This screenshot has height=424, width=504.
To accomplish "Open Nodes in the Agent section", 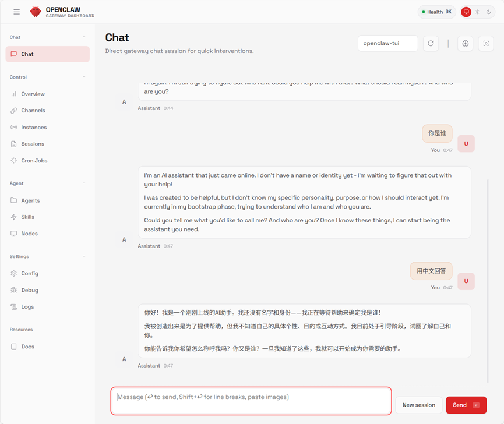I will (33, 233).
